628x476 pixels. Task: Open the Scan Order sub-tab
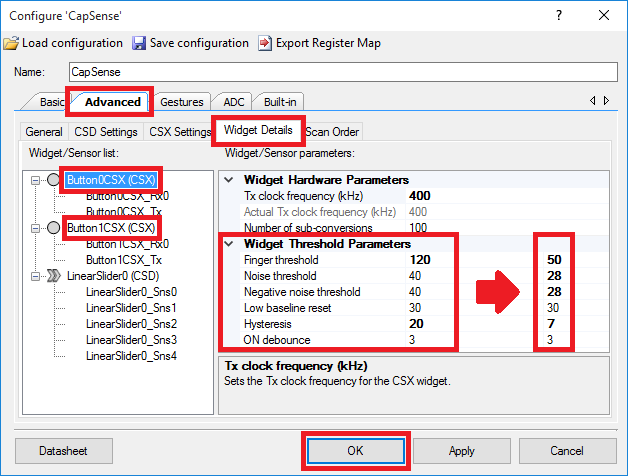(x=332, y=132)
